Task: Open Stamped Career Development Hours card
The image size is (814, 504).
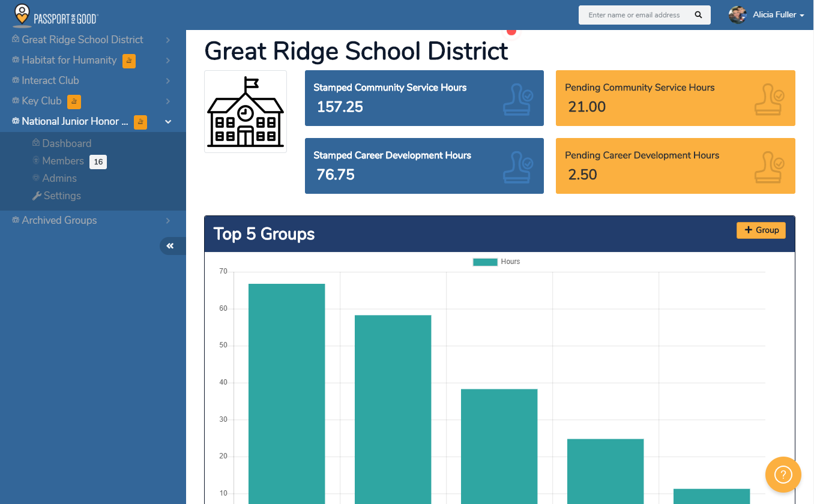Action: (x=424, y=166)
